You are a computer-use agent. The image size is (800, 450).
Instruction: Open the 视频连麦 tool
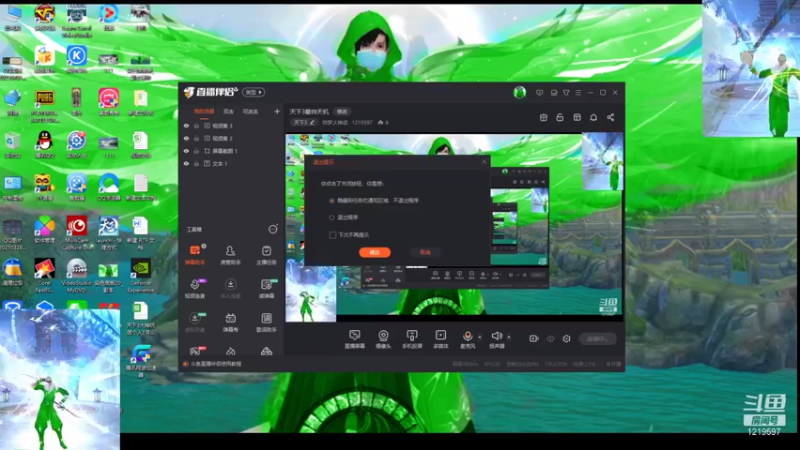(194, 288)
